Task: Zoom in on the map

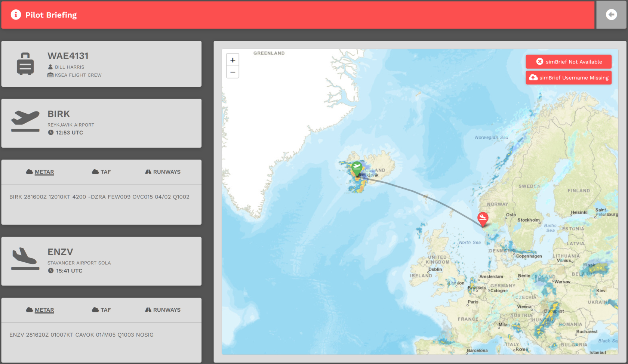Action: 233,60
